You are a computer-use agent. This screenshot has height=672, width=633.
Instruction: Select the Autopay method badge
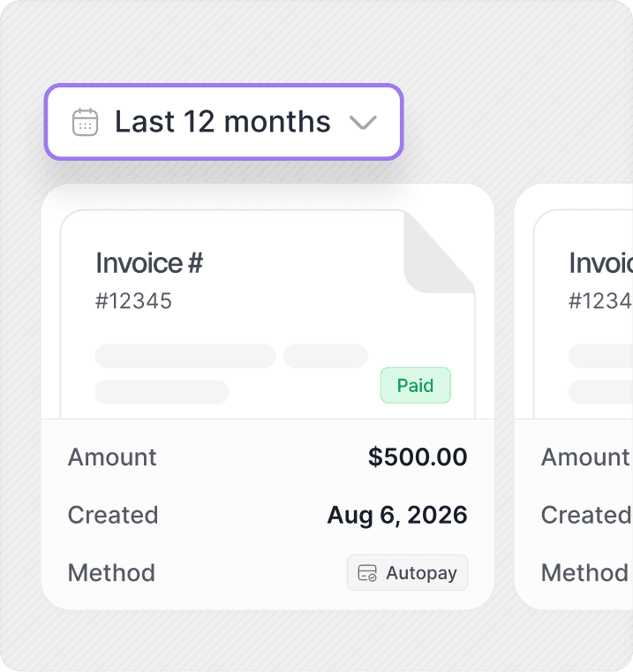tap(407, 572)
